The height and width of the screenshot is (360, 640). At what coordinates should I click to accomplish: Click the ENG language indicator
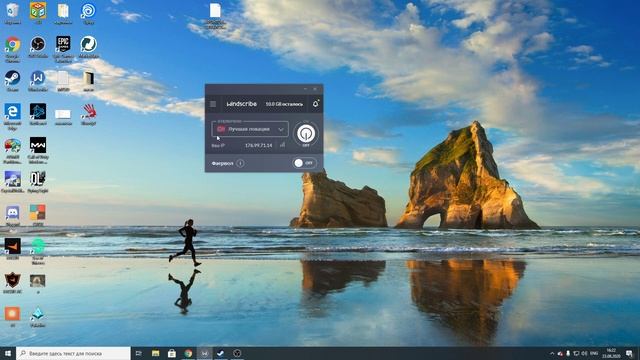pyautogui.click(x=594, y=353)
